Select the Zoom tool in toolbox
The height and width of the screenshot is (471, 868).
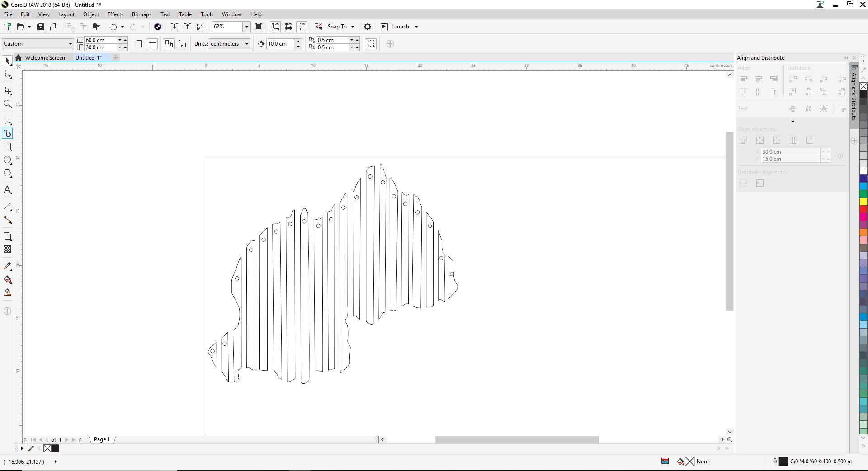pyautogui.click(x=7, y=104)
